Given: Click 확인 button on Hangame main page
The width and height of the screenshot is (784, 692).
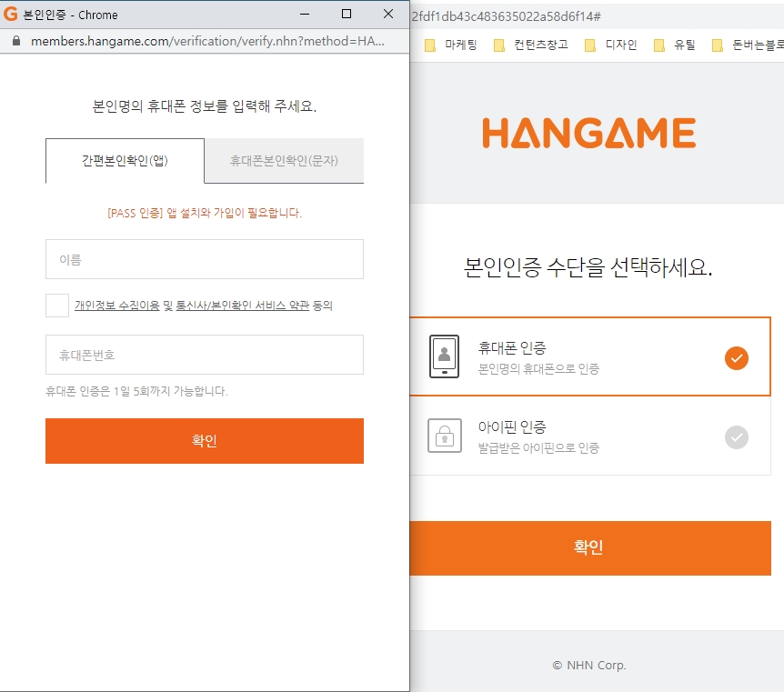Looking at the screenshot, I should 590,548.
